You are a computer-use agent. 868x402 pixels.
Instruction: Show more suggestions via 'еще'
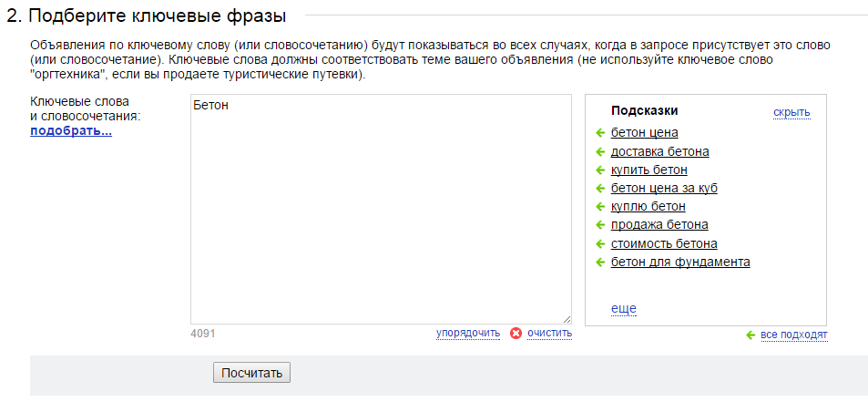(623, 308)
